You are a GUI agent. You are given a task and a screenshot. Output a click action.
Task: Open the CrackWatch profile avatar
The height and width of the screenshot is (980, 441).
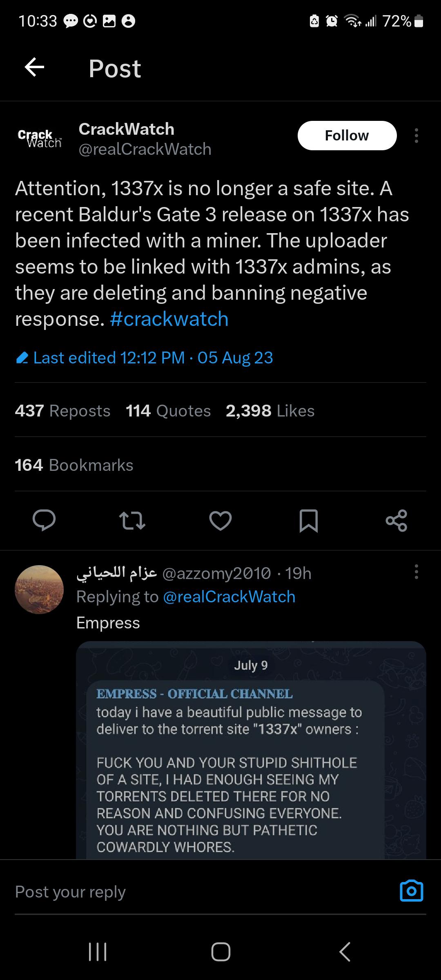pyautogui.click(x=39, y=139)
